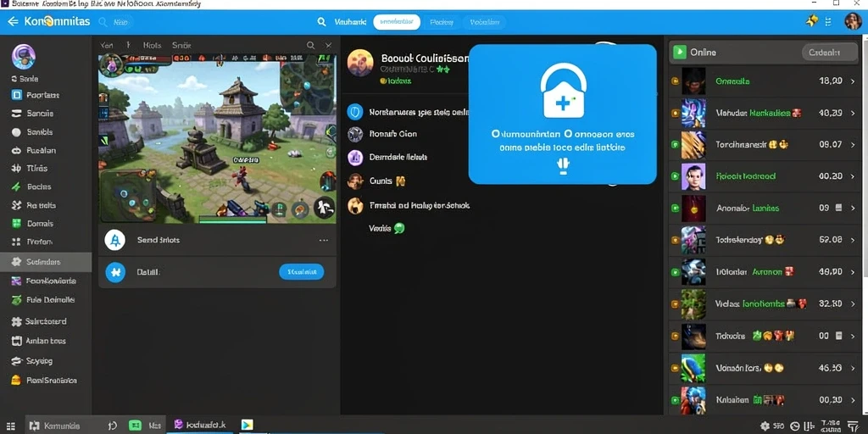Toggle the orange status dot on the 18,20 row
The image size is (868, 434).
[675, 81]
